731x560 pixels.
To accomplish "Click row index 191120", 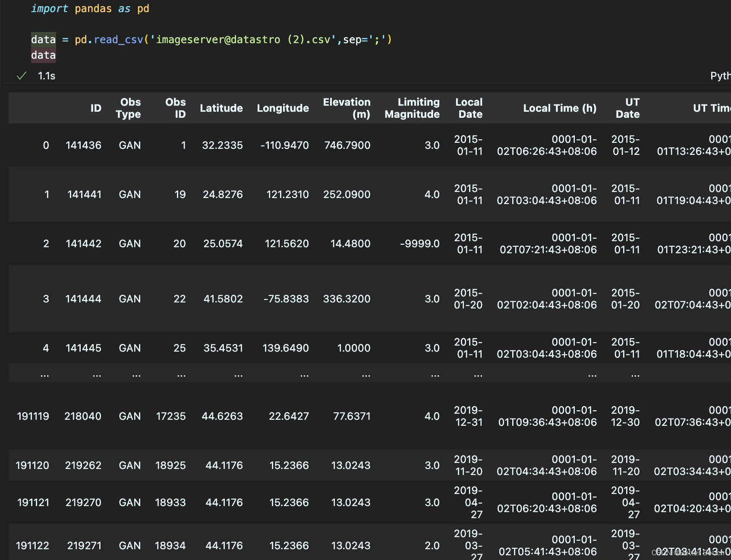I will (x=32, y=466).
